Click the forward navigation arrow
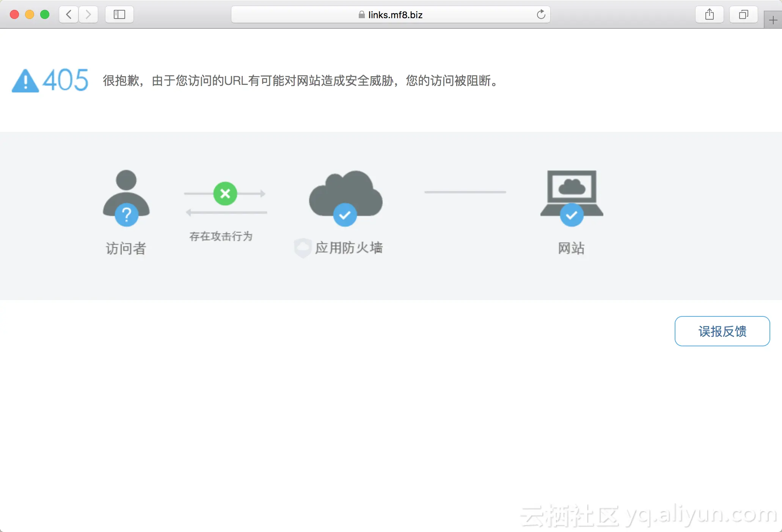This screenshot has width=782, height=532. (x=88, y=14)
